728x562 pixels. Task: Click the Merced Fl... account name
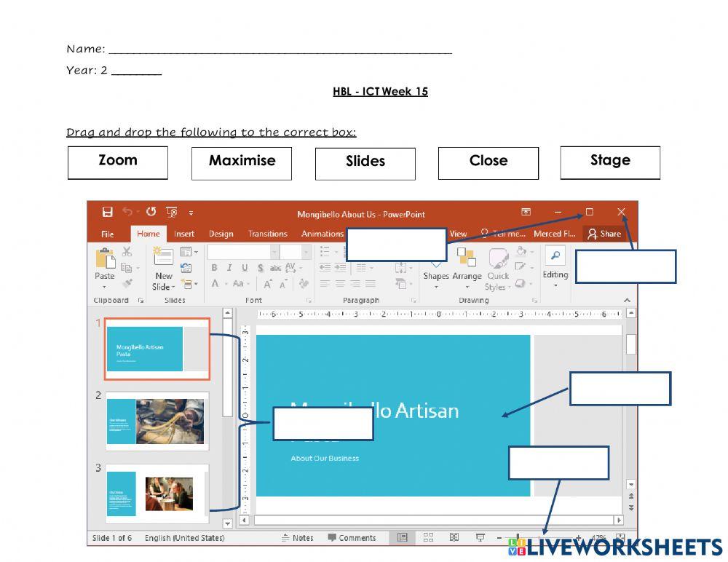(554, 234)
